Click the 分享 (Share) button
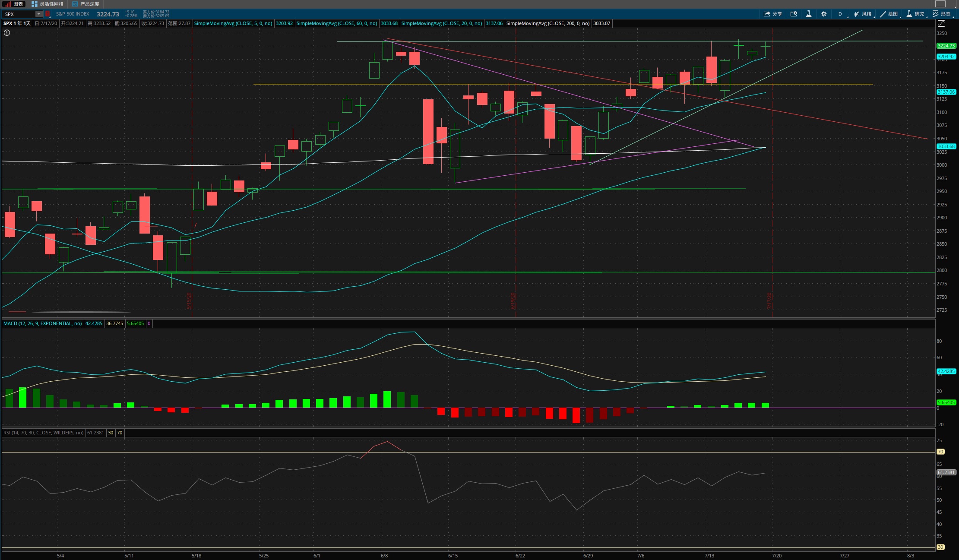Viewport: 959px width, 560px height. [x=773, y=14]
